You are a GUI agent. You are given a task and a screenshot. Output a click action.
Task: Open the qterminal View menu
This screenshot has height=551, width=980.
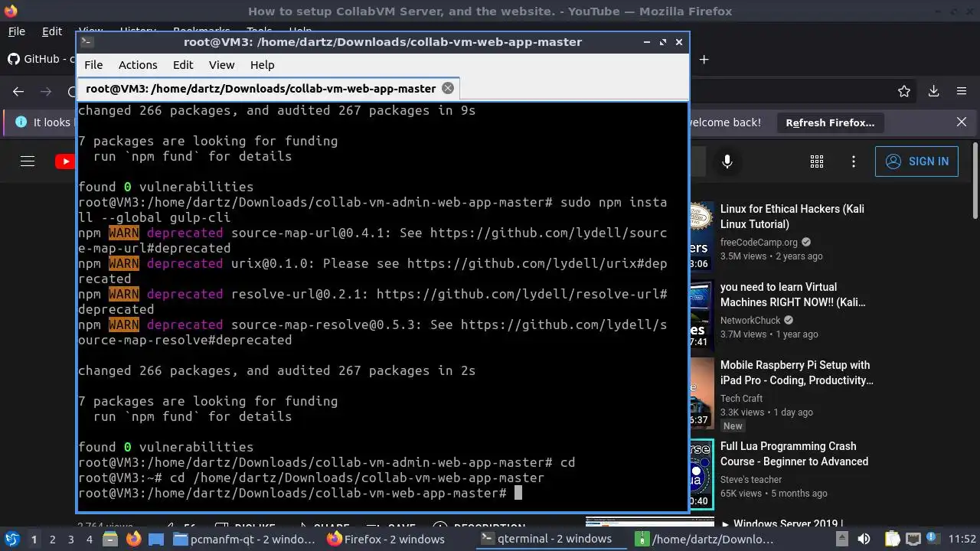tap(221, 65)
